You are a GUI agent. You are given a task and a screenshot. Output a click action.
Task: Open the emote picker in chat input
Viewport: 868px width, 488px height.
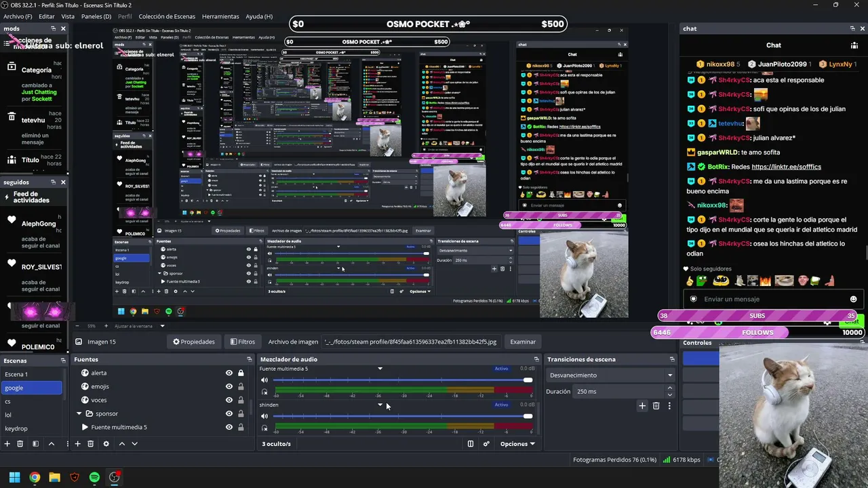[x=853, y=299]
